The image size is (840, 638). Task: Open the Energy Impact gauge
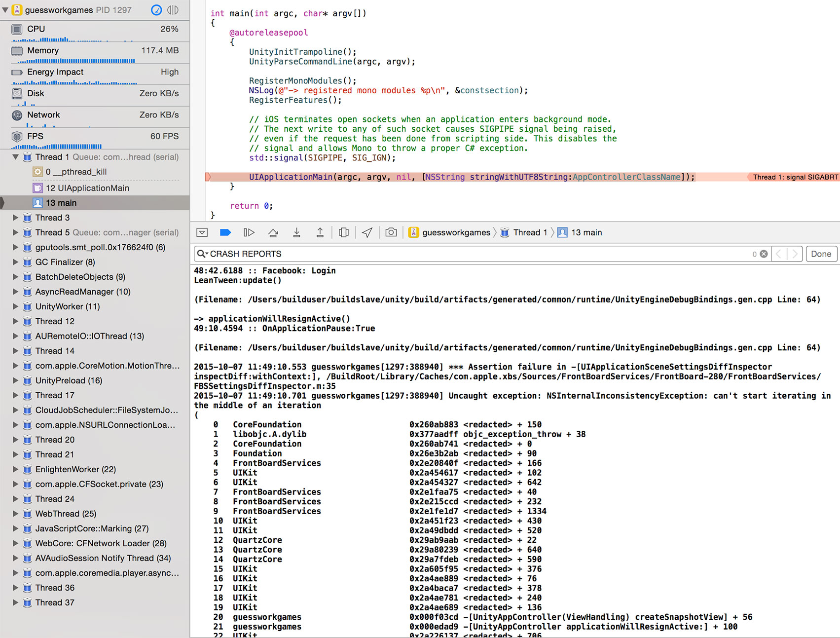[x=95, y=74]
